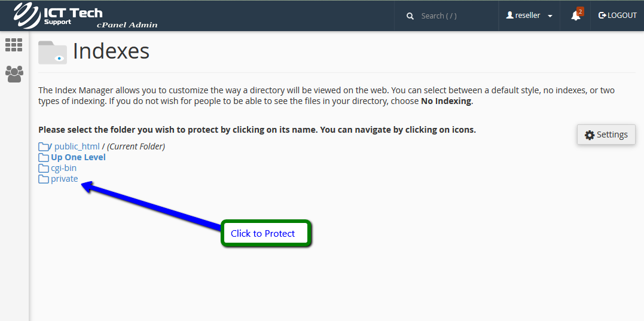The image size is (644, 321).
Task: Click the magnifier icon in the search bar
Action: pyautogui.click(x=410, y=16)
